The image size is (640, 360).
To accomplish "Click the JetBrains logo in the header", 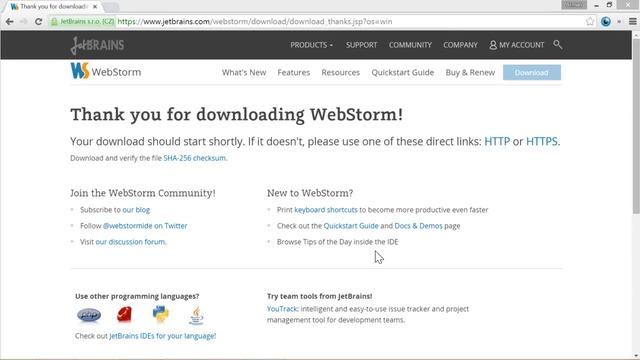I will [97, 45].
